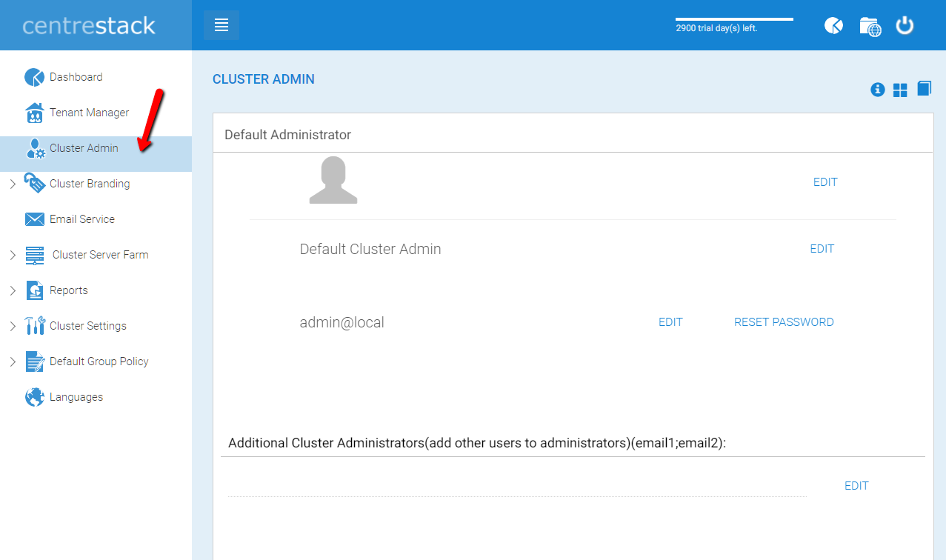This screenshot has width=946, height=560.
Task: Click the 'Default Cluster Admin' name text
Action: click(x=370, y=249)
